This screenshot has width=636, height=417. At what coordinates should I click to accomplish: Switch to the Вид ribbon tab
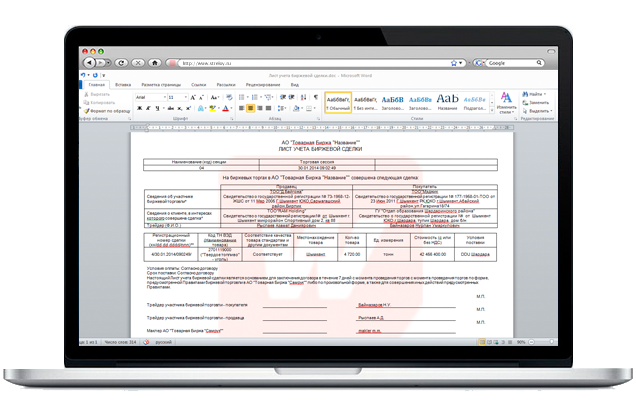pos(295,85)
